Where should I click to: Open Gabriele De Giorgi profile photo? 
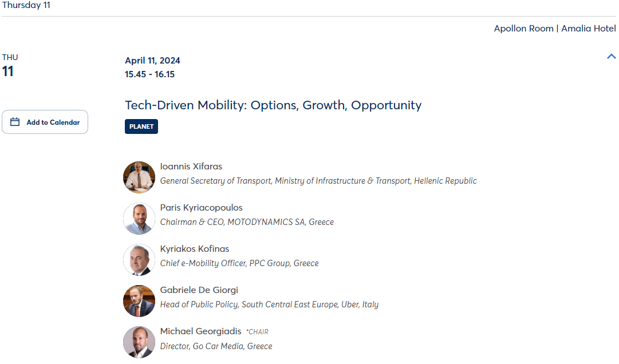click(x=139, y=301)
